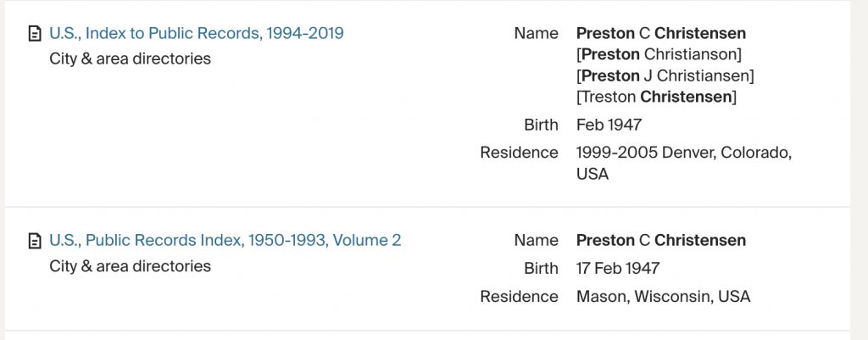
Task: Click the Residence label in second record
Action: pyautogui.click(x=519, y=297)
